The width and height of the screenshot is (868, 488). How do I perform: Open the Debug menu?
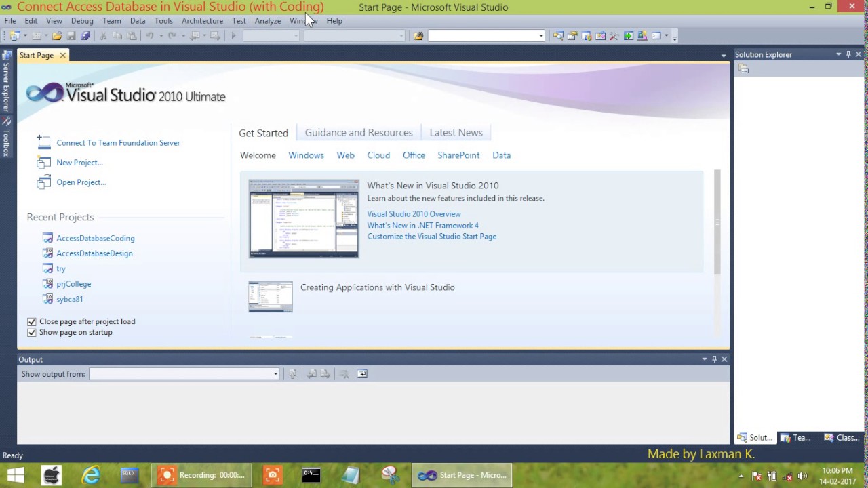tap(82, 21)
